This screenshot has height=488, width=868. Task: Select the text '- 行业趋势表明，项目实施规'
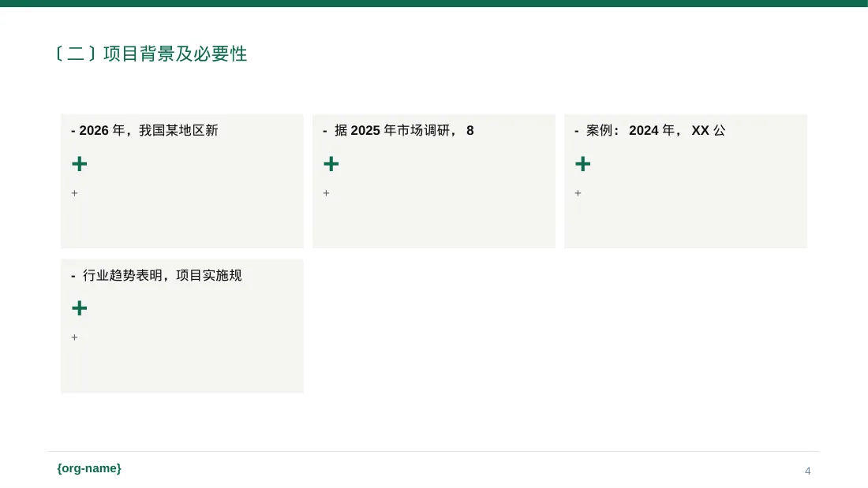coord(156,276)
